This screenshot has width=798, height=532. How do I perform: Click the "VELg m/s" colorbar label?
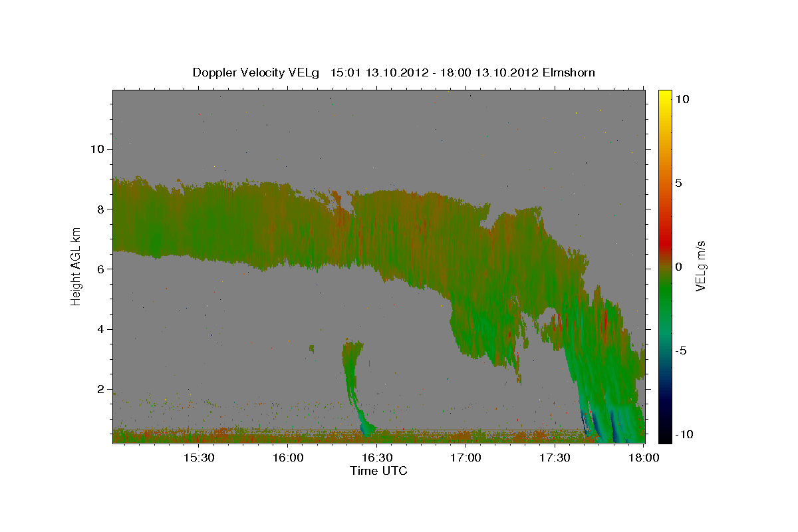pos(701,266)
